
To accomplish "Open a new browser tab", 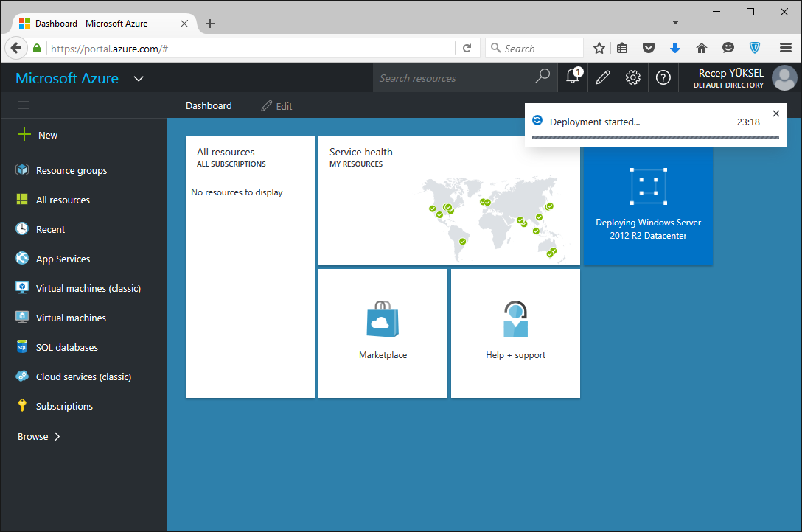I will (x=209, y=24).
